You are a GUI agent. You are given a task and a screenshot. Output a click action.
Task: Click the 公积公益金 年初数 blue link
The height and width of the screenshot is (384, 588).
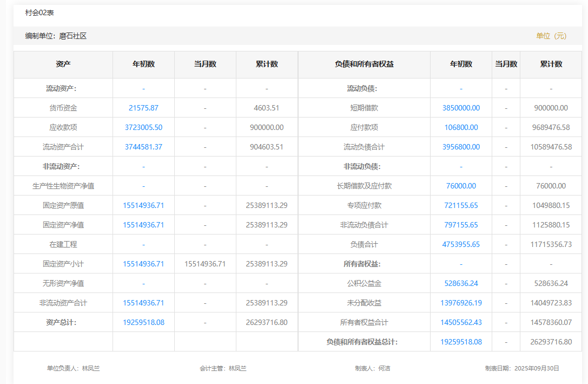[461, 283]
